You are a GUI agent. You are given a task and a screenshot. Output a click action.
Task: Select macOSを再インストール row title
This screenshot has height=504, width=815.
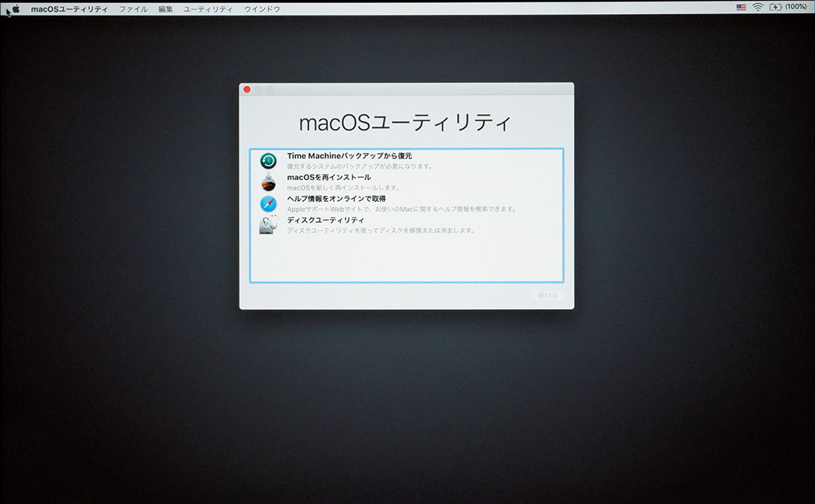pos(329,177)
